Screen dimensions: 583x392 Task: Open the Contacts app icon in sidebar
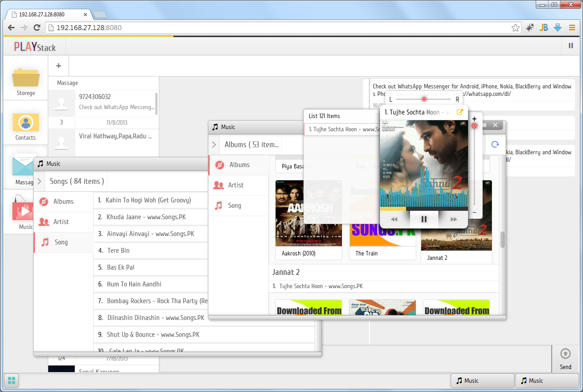click(26, 122)
